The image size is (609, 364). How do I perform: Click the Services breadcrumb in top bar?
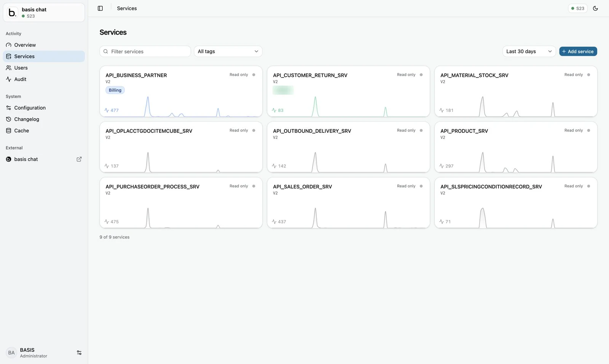(127, 8)
